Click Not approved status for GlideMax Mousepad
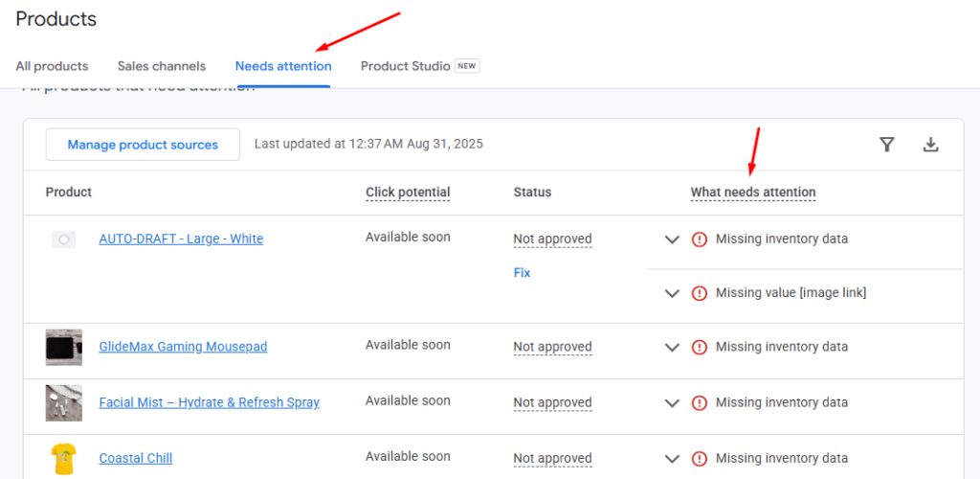This screenshot has height=479, width=980. [x=552, y=347]
